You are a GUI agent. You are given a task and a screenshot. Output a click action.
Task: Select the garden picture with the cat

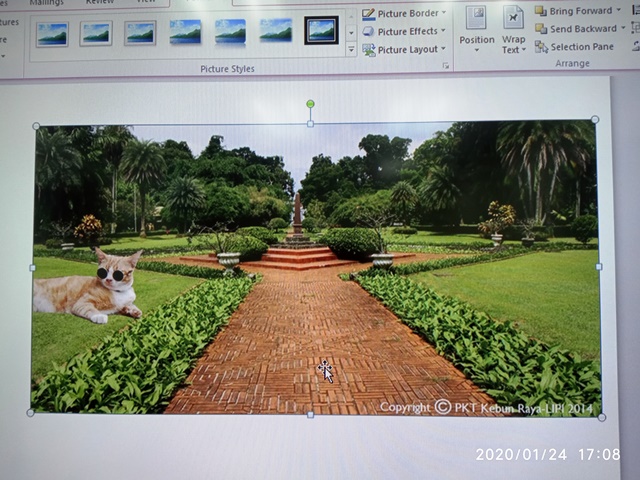click(x=316, y=268)
